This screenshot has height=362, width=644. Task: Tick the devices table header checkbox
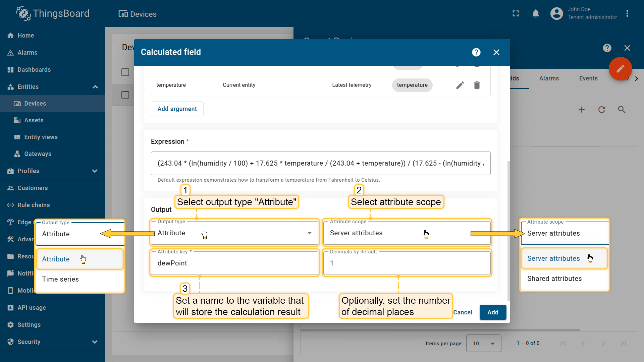coord(125,72)
